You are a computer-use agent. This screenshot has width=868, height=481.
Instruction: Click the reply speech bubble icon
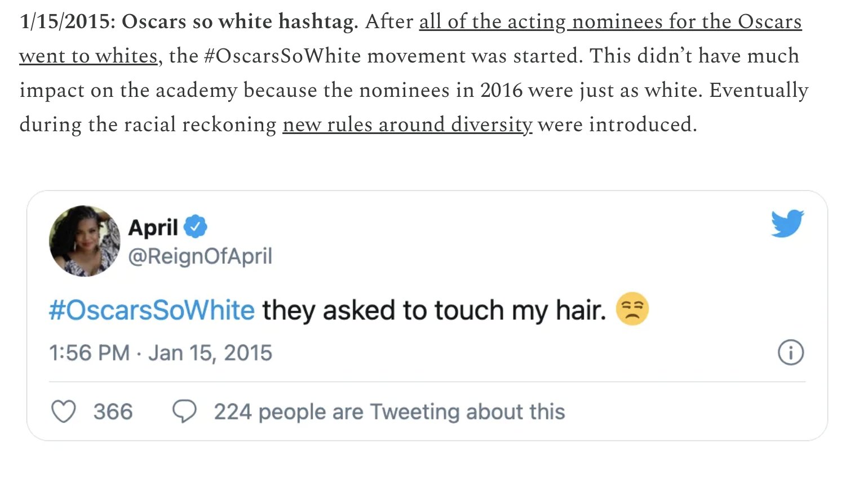[x=184, y=412]
